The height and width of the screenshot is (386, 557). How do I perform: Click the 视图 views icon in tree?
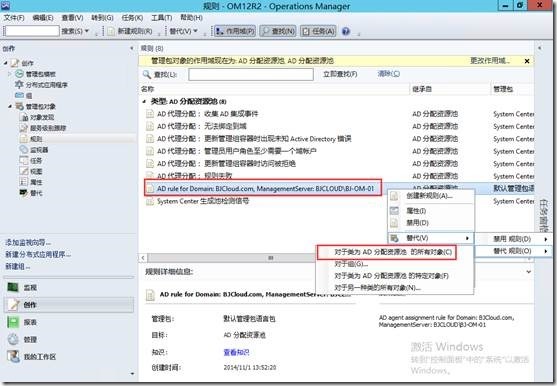[24, 171]
